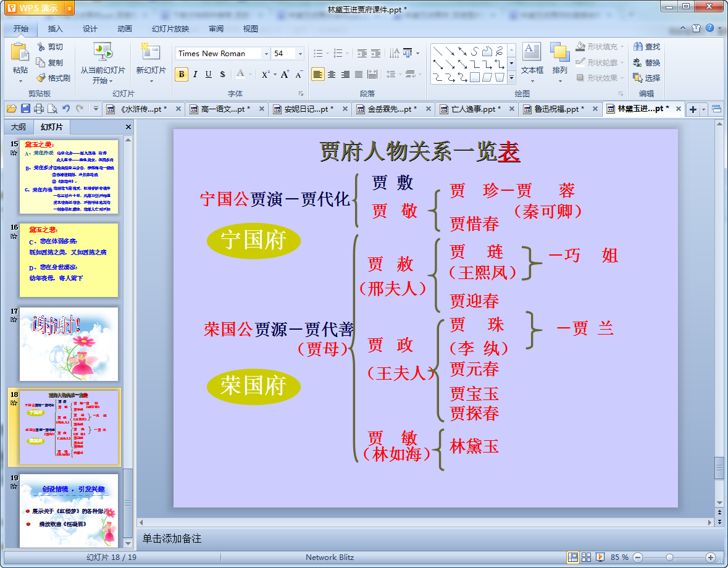The width and height of the screenshot is (728, 568).
Task: Switch to View (视图) ribbon tab
Action: coord(250,29)
